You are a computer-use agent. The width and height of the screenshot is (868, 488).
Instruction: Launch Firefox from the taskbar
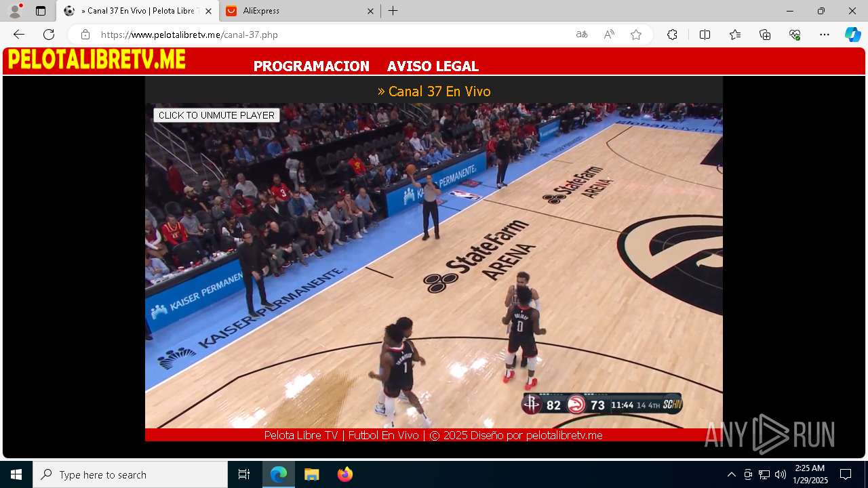(344, 474)
